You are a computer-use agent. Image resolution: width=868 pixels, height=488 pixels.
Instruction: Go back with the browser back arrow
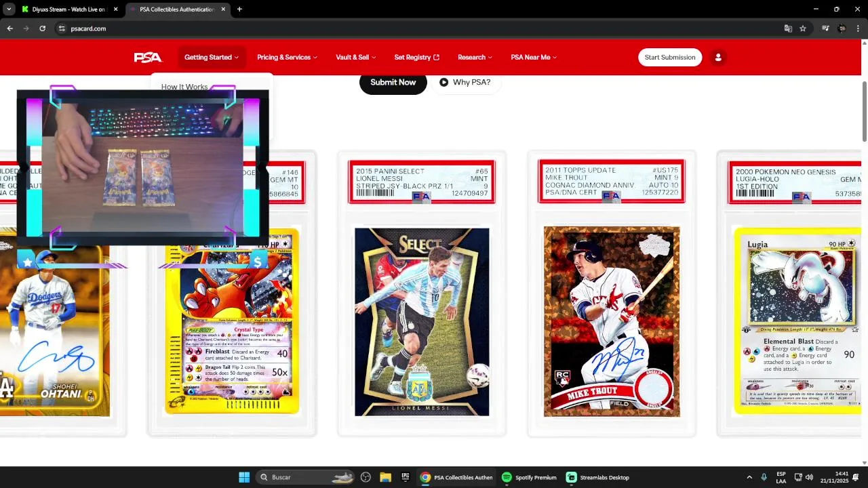pos(9,28)
